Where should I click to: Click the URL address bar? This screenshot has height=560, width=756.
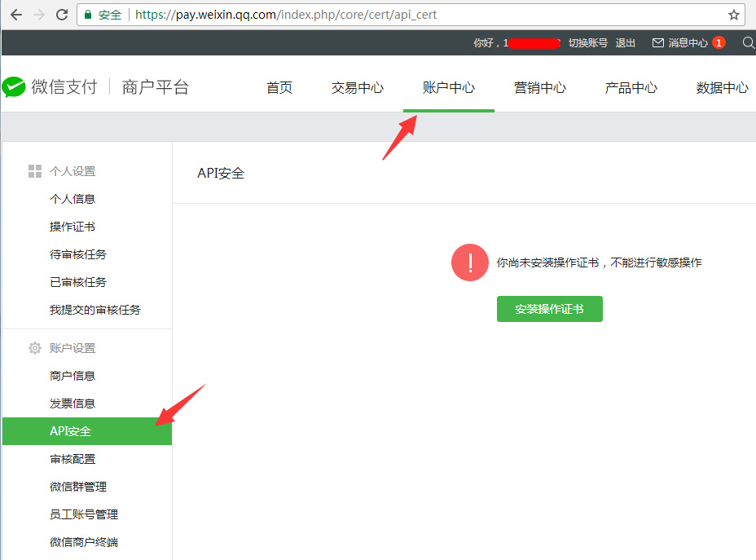coord(407,15)
